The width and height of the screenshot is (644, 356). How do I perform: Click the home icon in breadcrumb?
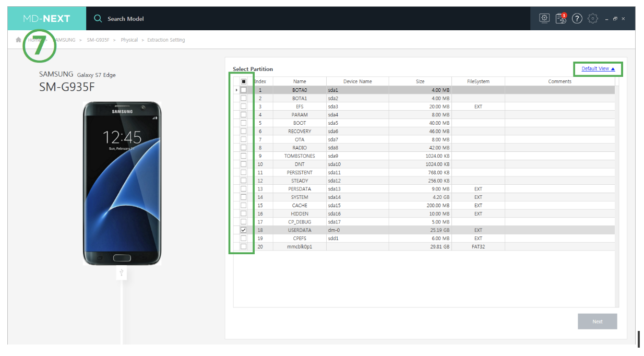[19, 40]
